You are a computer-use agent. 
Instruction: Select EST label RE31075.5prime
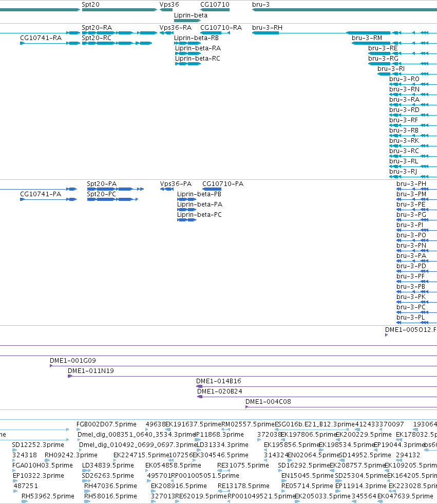point(243,465)
